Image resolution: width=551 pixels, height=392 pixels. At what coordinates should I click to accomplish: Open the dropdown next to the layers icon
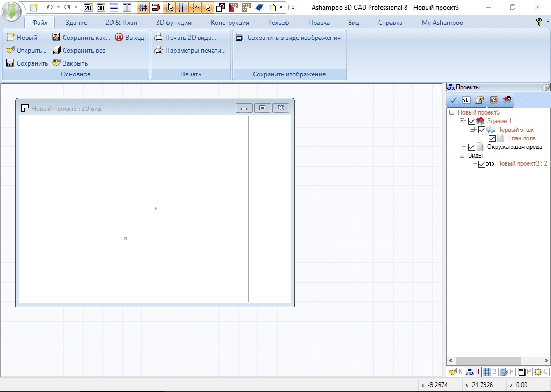click(x=281, y=8)
